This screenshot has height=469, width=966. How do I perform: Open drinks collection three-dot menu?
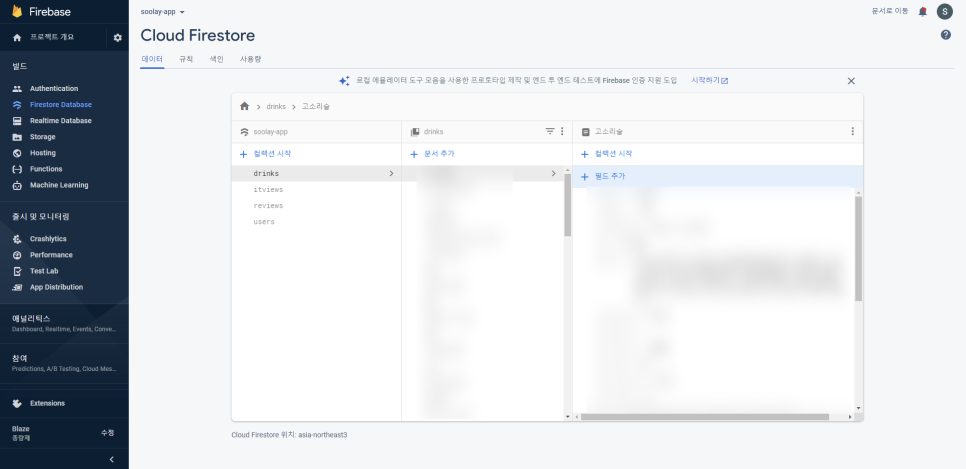[562, 131]
